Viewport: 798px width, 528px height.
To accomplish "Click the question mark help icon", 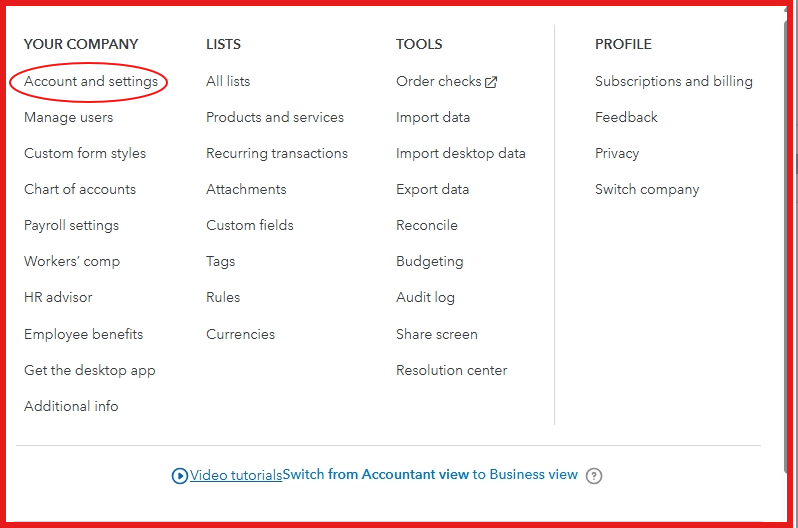I will [593, 476].
